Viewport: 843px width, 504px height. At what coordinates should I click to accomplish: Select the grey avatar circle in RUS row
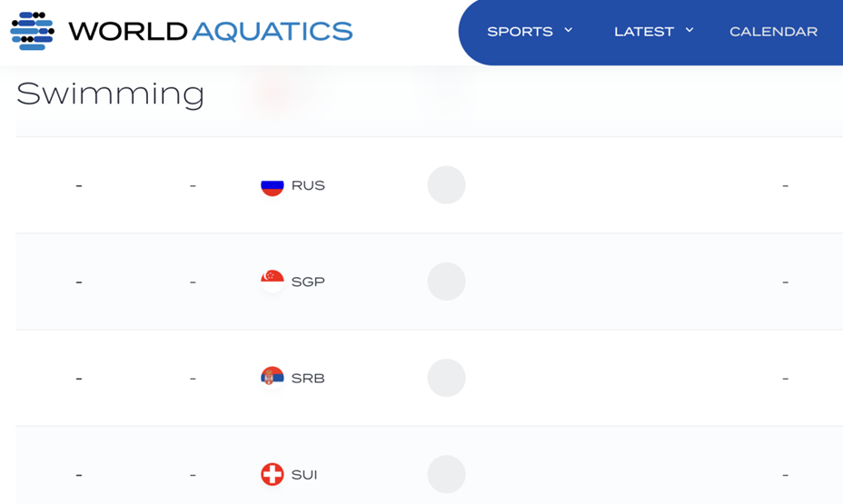[x=446, y=185]
